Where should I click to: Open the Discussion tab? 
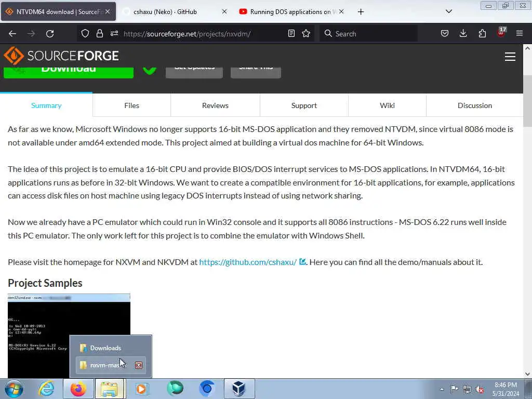[x=475, y=105]
